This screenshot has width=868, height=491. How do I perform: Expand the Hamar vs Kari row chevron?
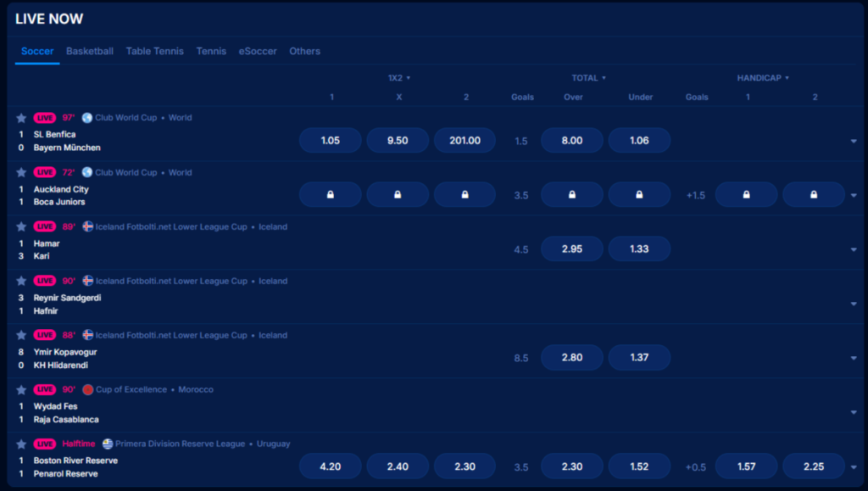854,248
